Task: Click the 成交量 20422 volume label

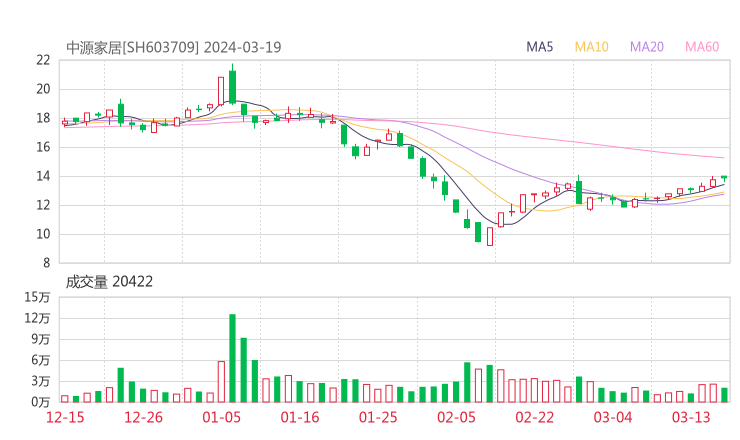Action: pos(109,282)
